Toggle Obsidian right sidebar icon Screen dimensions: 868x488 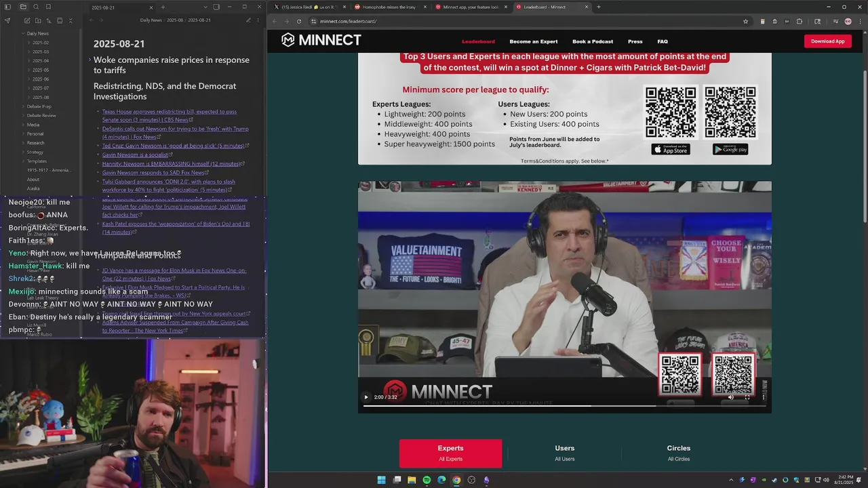tap(216, 7)
